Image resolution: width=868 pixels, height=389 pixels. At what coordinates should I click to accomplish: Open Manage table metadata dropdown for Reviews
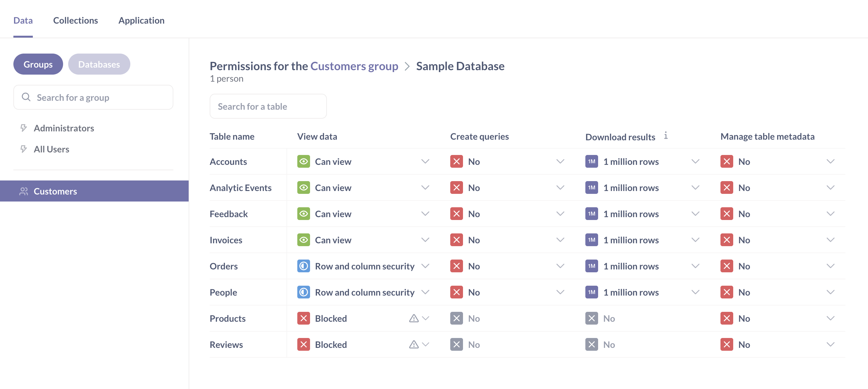(x=830, y=344)
